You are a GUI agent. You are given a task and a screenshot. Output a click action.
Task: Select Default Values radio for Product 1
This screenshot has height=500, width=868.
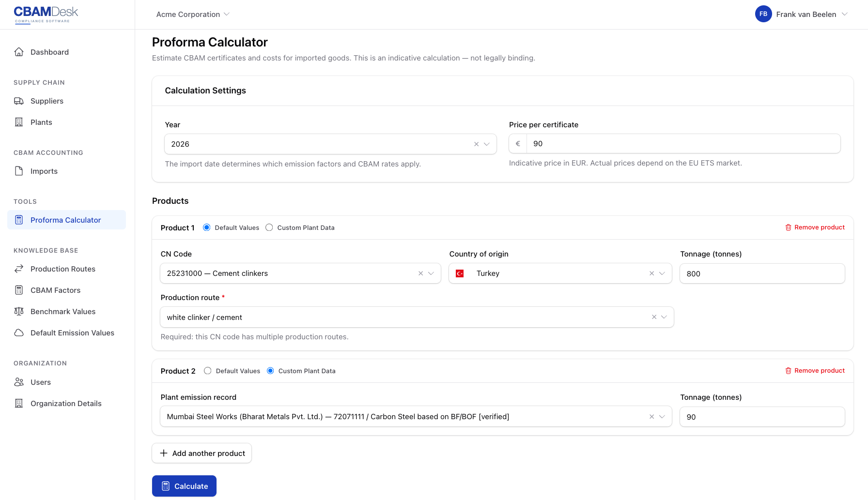207,227
